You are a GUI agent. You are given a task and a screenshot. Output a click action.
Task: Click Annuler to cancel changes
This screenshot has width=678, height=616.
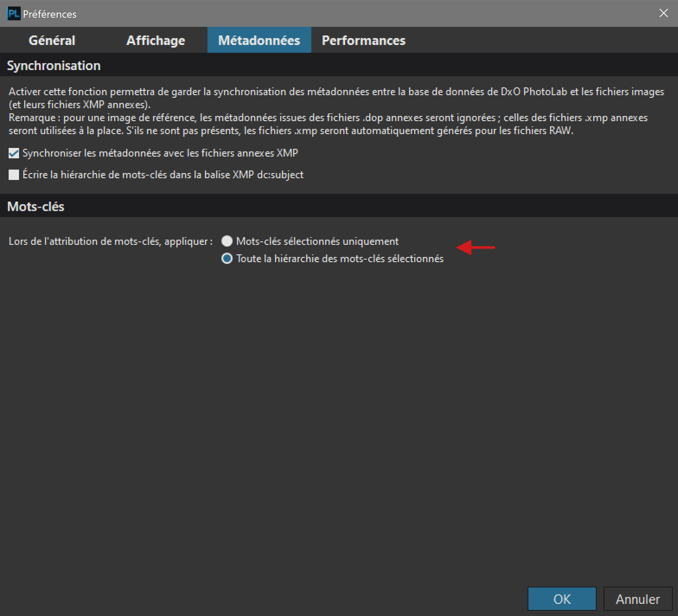(x=638, y=599)
